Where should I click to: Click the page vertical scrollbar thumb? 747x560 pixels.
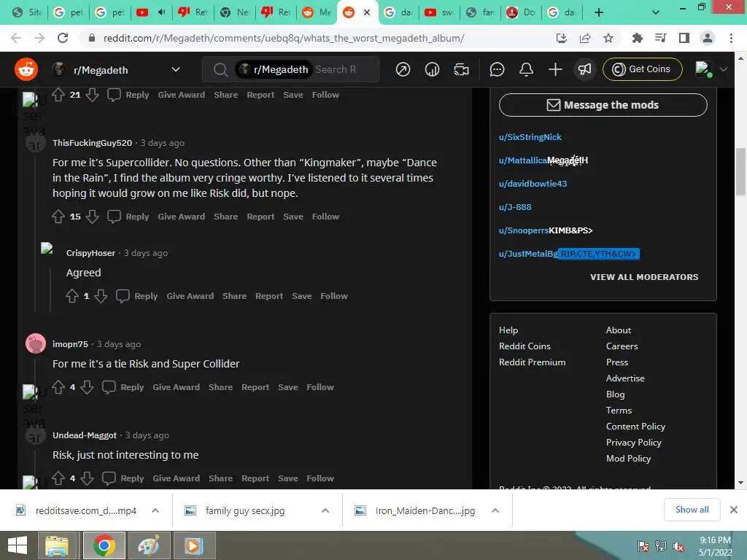740,171
